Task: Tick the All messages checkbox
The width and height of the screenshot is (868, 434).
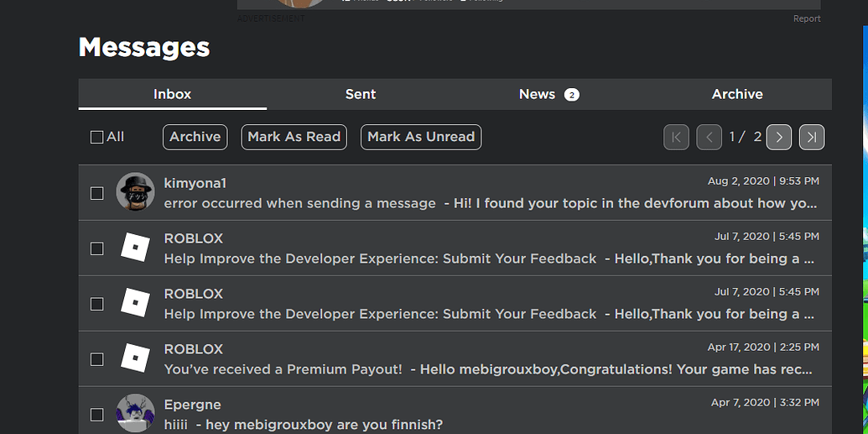Action: click(97, 137)
